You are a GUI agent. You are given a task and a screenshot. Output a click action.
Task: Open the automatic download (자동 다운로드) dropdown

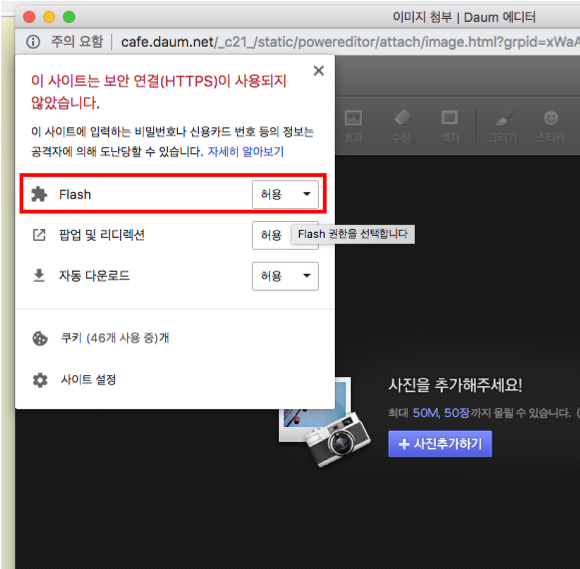click(285, 276)
